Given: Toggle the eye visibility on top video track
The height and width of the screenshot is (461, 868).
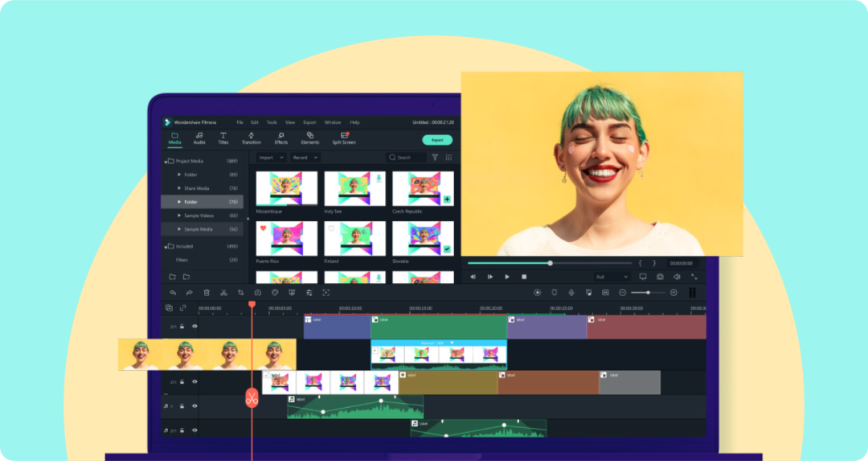Looking at the screenshot, I should pyautogui.click(x=194, y=327).
